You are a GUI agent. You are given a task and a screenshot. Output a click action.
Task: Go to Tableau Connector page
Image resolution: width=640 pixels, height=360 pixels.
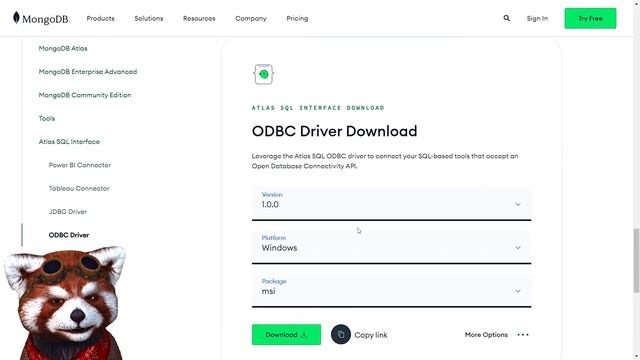[79, 188]
